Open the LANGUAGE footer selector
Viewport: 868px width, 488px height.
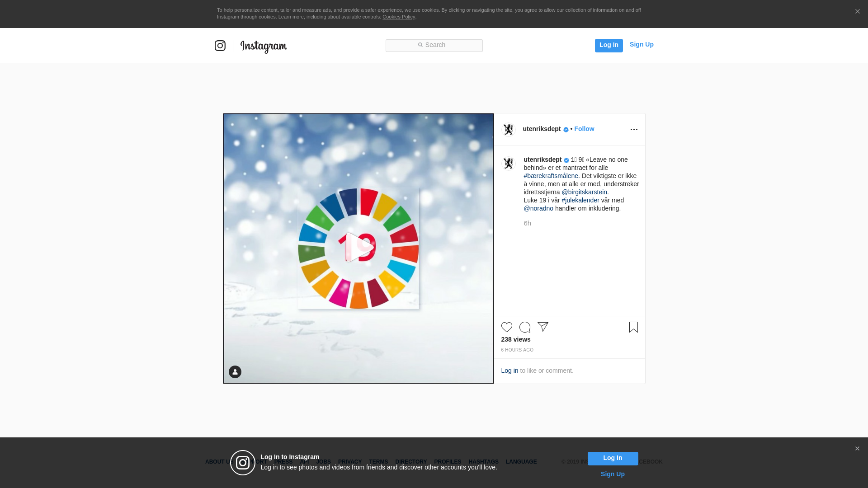521,462
